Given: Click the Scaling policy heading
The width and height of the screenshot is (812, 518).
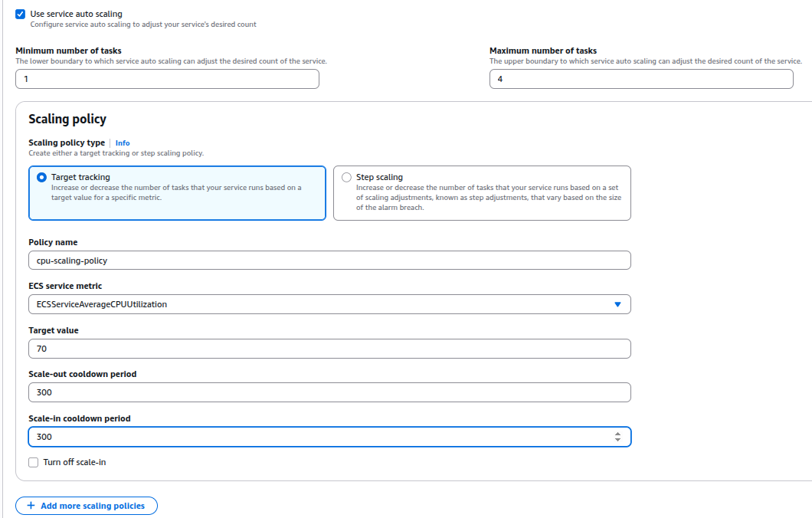Looking at the screenshot, I should coord(67,119).
